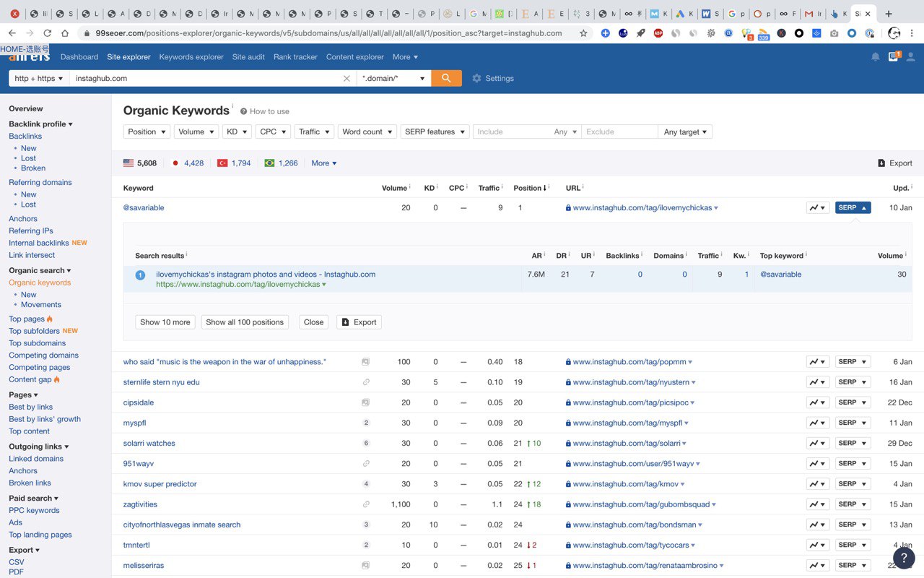The height and width of the screenshot is (578, 924).
Task: Open the http + https protocol dropdown
Action: pyautogui.click(x=39, y=78)
